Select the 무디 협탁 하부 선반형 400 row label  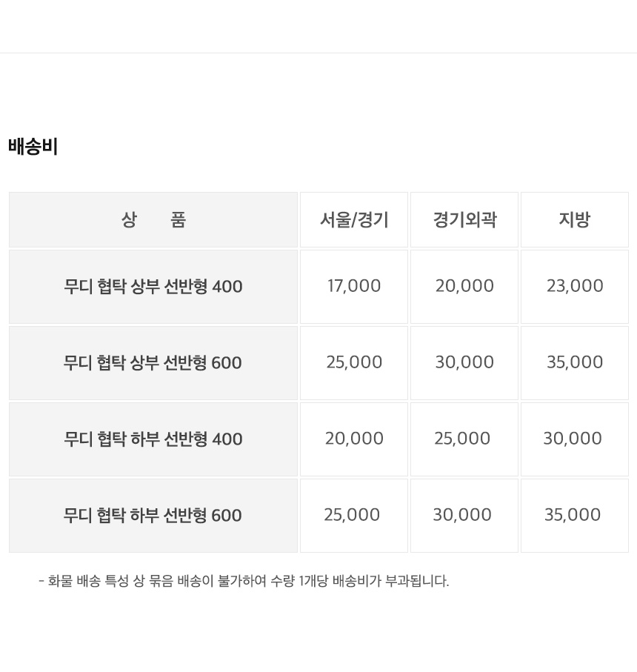(x=153, y=439)
